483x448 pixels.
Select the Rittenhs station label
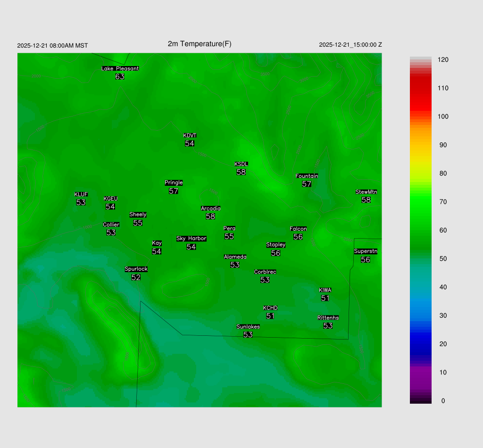328,318
